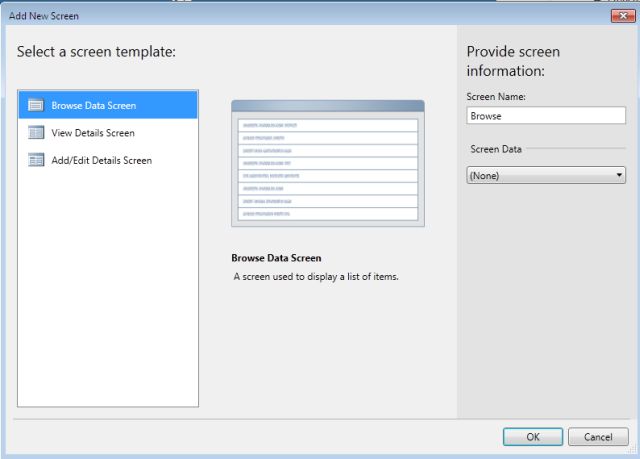Click the "Provide screen information:" heading
The width and height of the screenshot is (640, 459).
(513, 61)
